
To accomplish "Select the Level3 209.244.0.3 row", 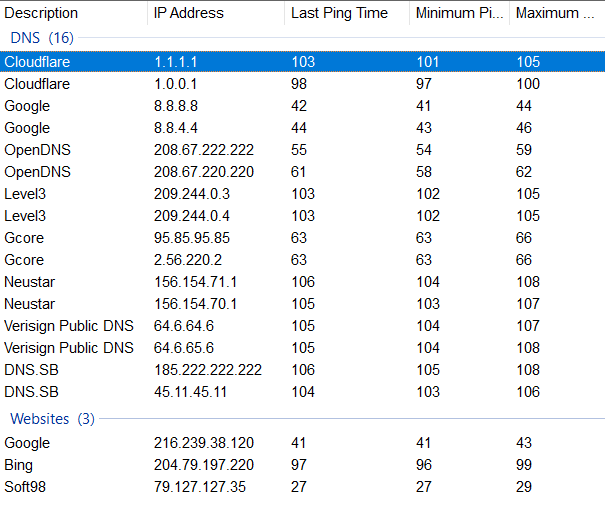I will click(x=302, y=194).
